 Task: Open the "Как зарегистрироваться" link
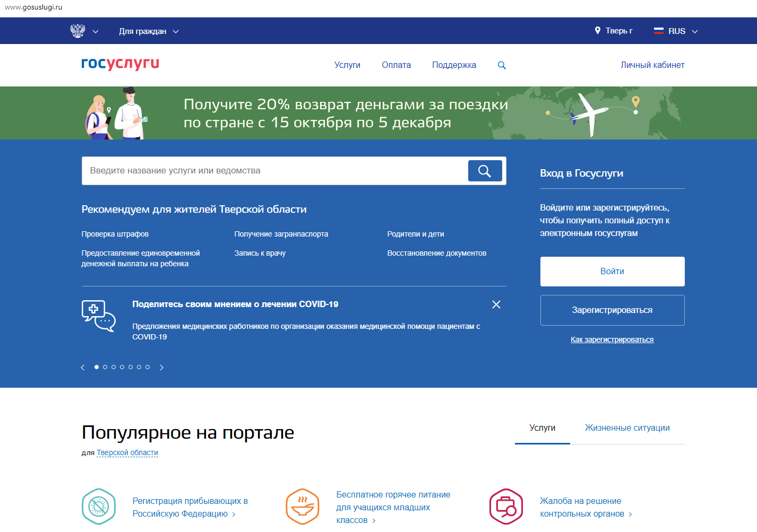(612, 339)
